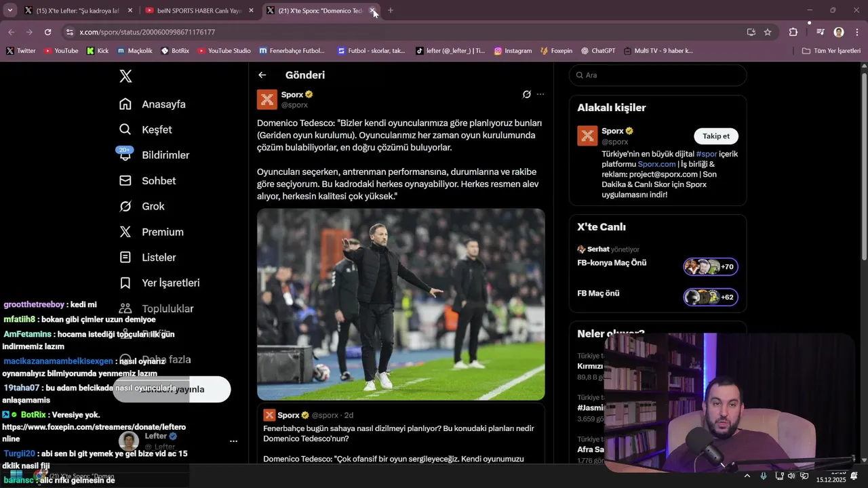
Task: Bookmark this page with the star icon
Action: point(768,32)
